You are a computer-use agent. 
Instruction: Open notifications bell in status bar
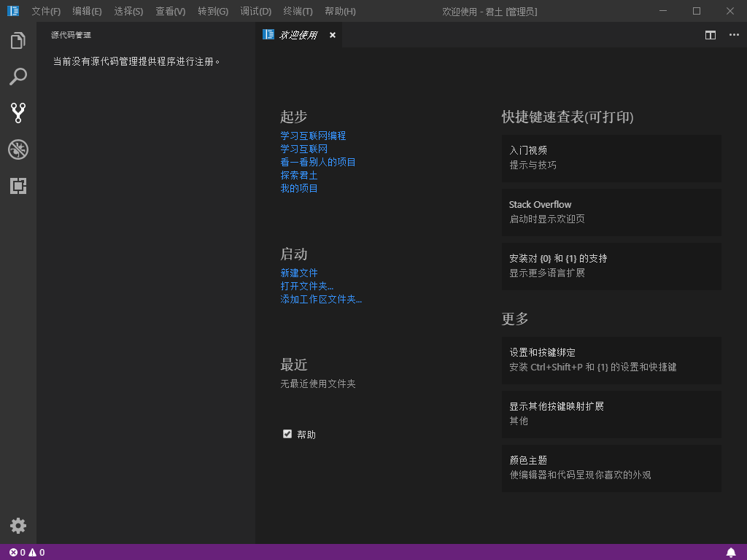coord(731,553)
